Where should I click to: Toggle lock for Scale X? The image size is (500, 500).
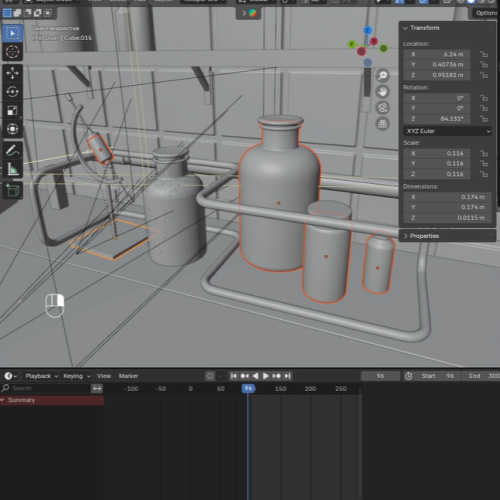pos(484,153)
